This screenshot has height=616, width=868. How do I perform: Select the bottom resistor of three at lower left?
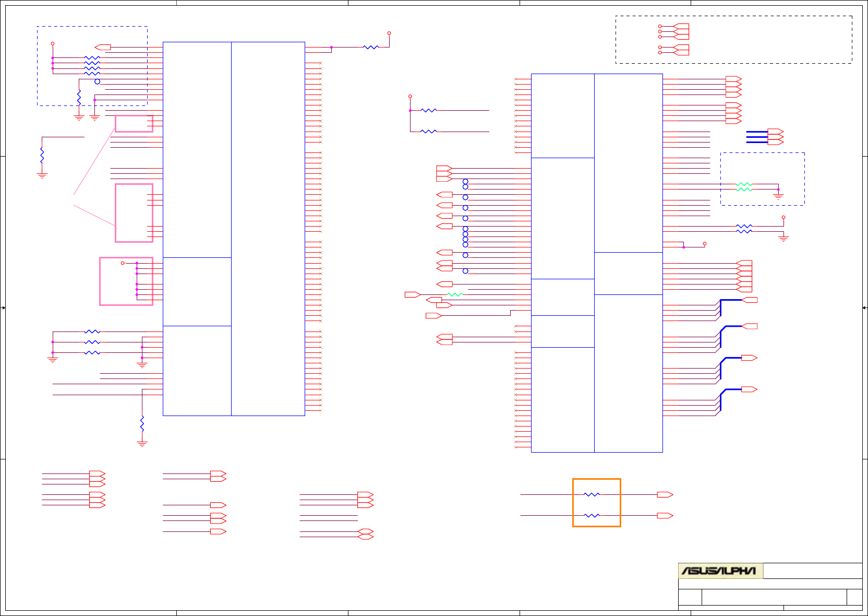92,353
